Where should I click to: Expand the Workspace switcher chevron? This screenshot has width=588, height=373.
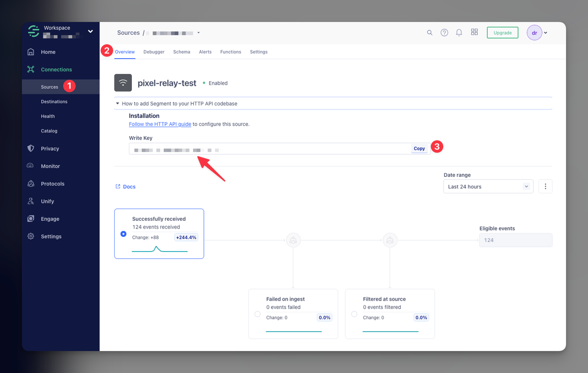[90, 32]
